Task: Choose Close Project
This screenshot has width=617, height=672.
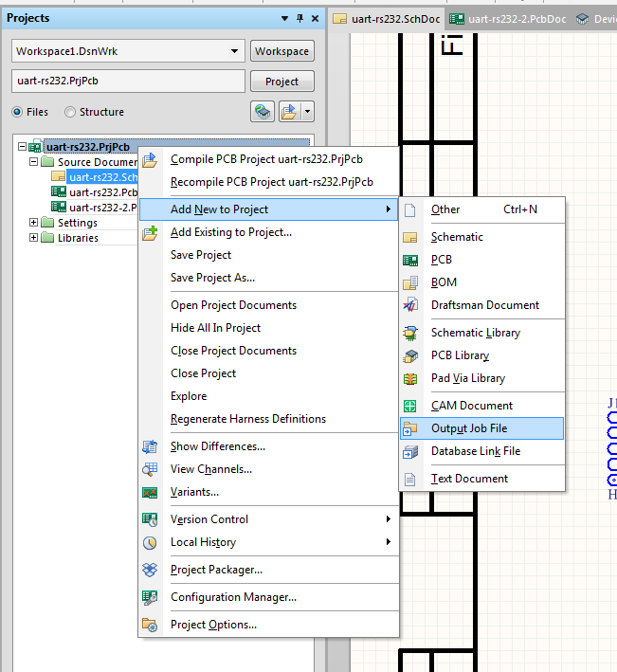Action: [268, 373]
